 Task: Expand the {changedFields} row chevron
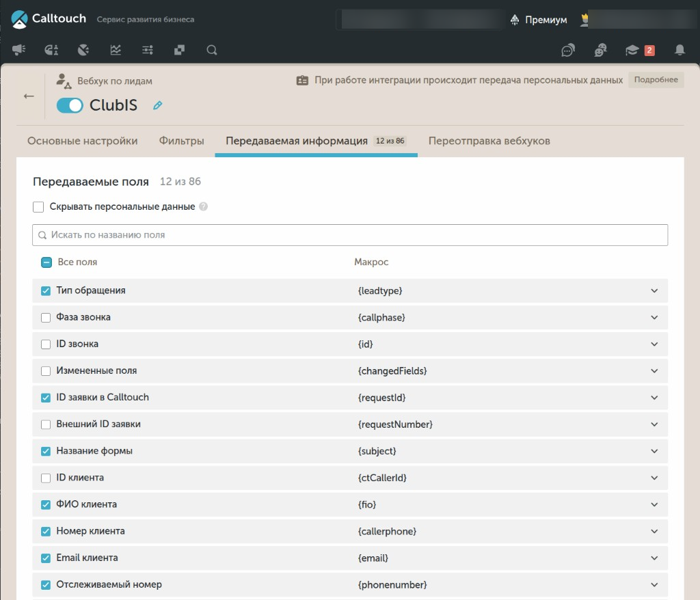pyautogui.click(x=654, y=371)
